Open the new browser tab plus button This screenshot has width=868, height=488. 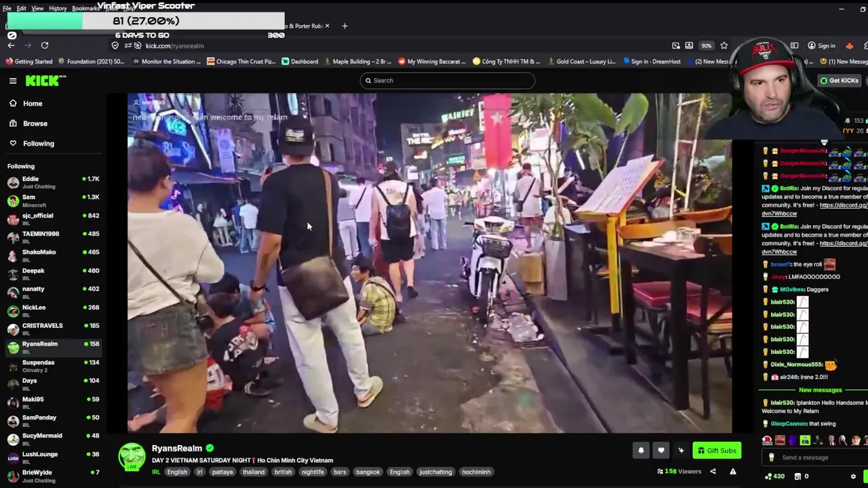(x=344, y=26)
